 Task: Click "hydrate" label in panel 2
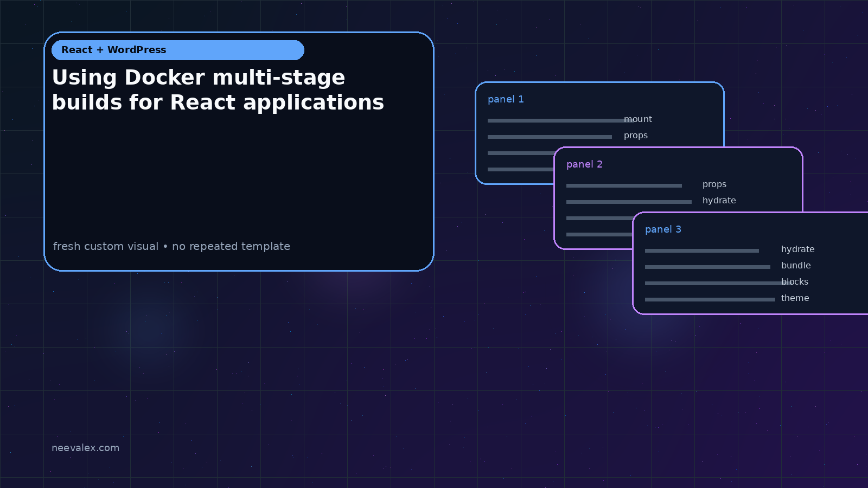(719, 200)
